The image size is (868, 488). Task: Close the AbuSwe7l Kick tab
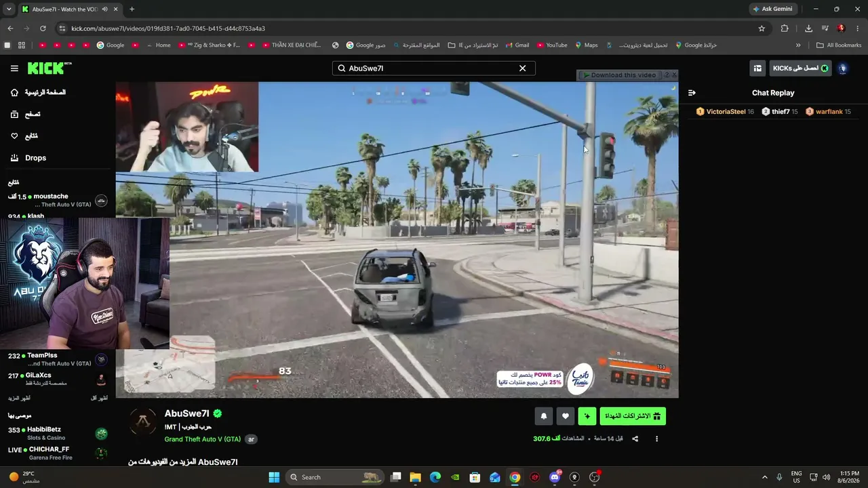click(x=115, y=9)
